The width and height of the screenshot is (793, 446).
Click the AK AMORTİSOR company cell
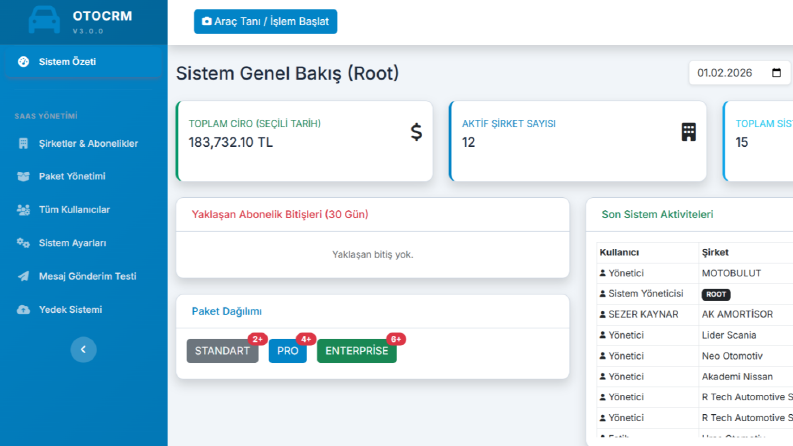(x=737, y=315)
